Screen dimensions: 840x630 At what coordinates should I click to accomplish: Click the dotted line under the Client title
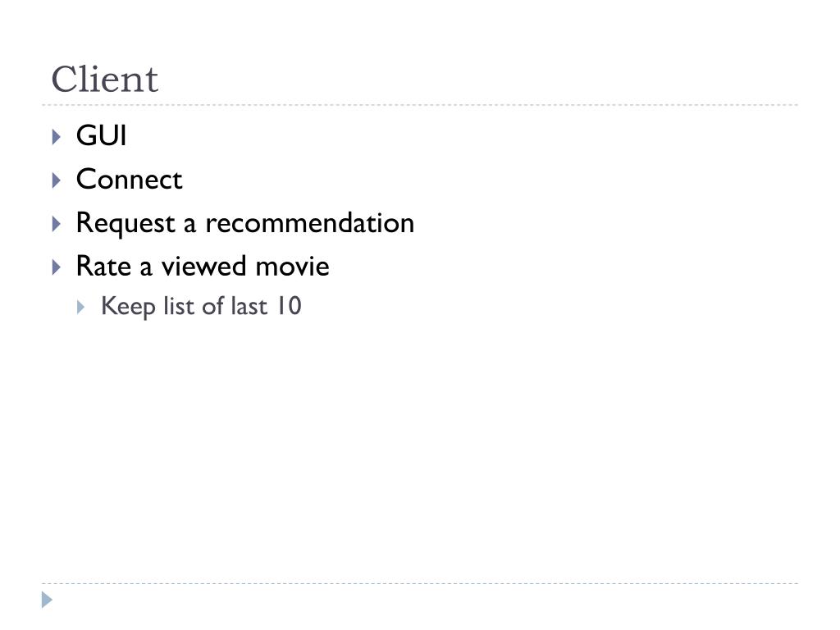420,105
